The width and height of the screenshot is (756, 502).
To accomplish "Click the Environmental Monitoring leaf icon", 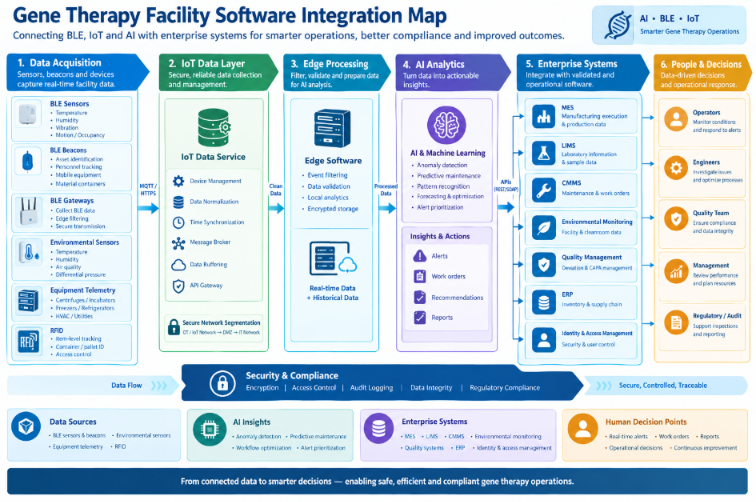I will point(544,228).
